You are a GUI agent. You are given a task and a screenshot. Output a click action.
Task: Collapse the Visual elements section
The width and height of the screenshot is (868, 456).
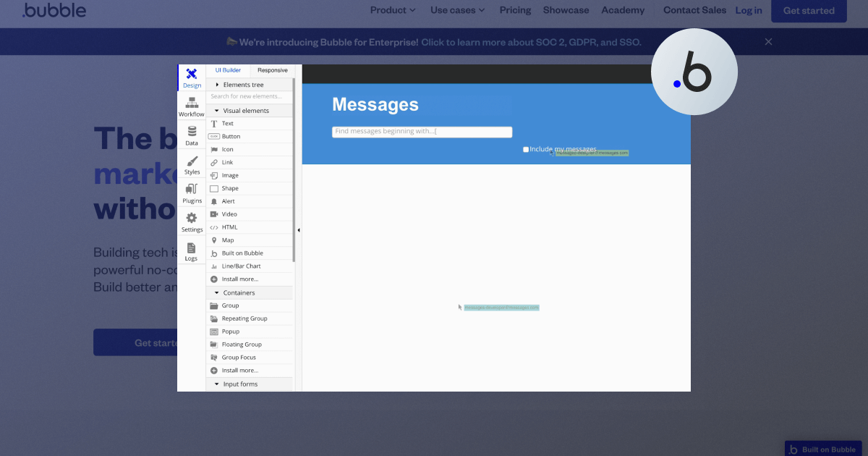[x=215, y=110]
